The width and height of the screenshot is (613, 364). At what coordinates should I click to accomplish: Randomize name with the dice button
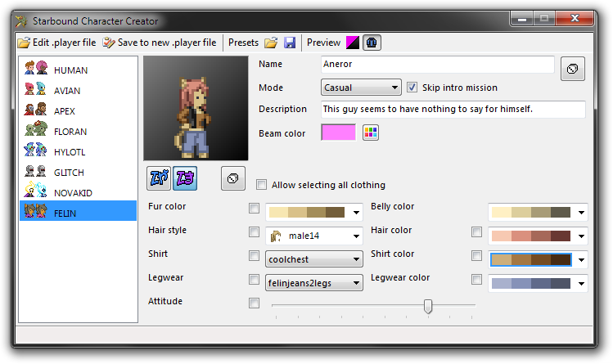[573, 69]
